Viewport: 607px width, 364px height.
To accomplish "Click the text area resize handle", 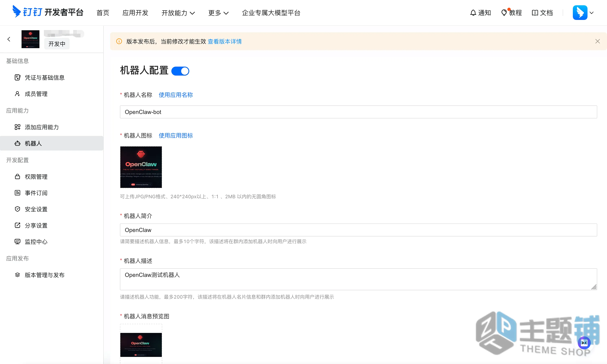I will coord(594,287).
